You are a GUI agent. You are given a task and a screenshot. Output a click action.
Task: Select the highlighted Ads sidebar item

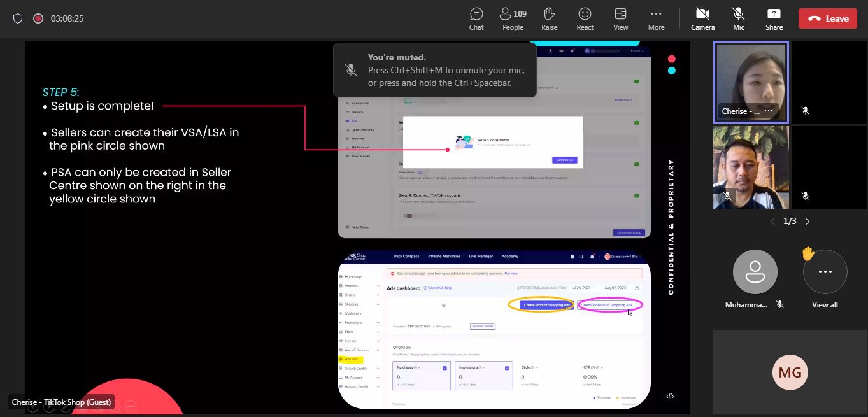350,359
